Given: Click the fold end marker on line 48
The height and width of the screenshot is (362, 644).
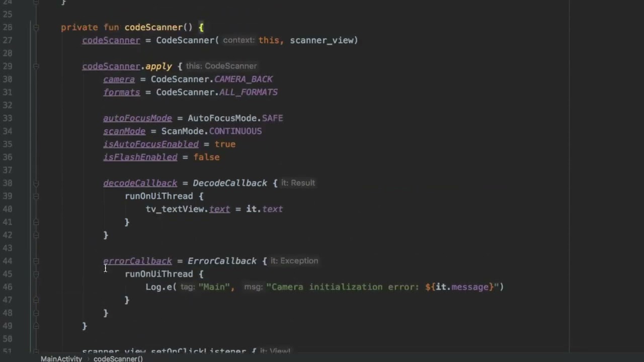Looking at the screenshot, I should (x=36, y=313).
